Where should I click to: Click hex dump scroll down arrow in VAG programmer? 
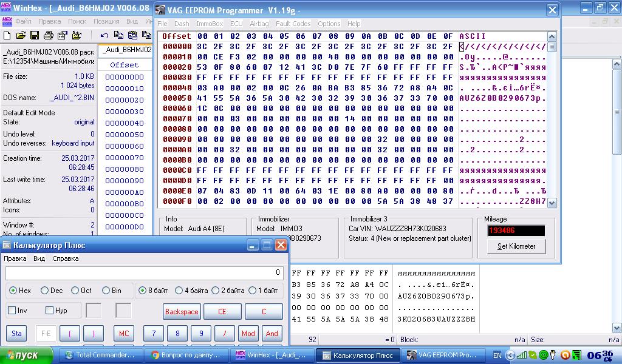pos(552,203)
